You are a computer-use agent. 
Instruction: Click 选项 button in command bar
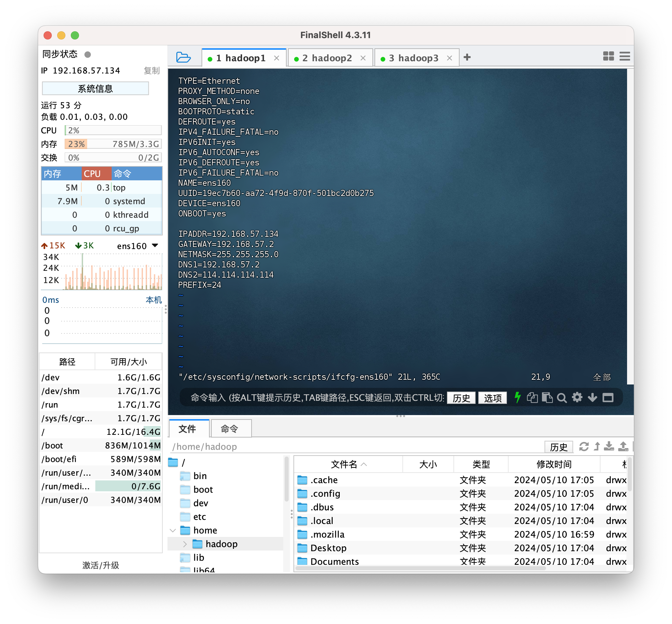pyautogui.click(x=493, y=397)
